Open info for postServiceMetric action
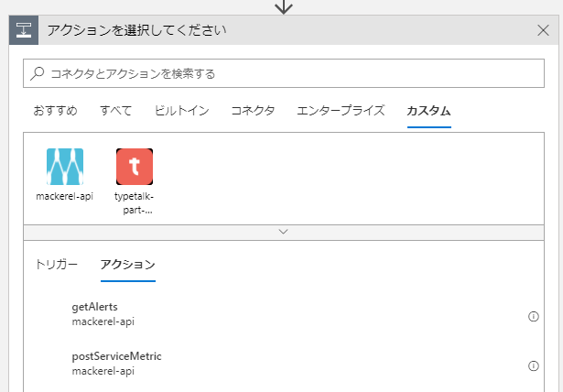This screenshot has height=392, width=563. coord(534,365)
